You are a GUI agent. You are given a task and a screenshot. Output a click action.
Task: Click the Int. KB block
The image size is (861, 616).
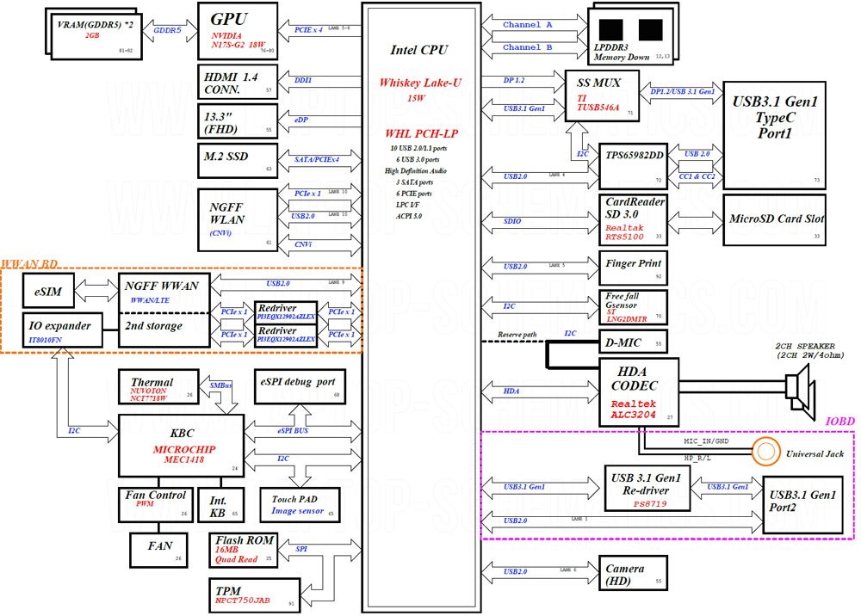pos(221,505)
